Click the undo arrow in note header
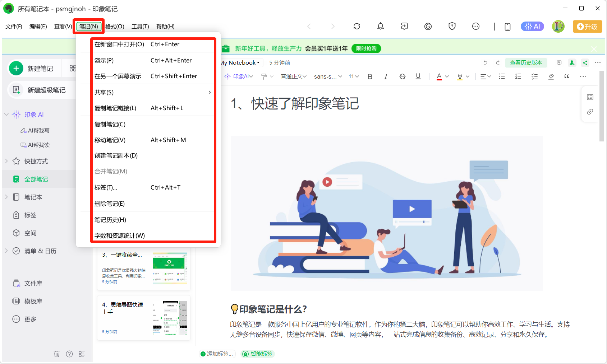This screenshot has width=607, height=364. [x=485, y=62]
